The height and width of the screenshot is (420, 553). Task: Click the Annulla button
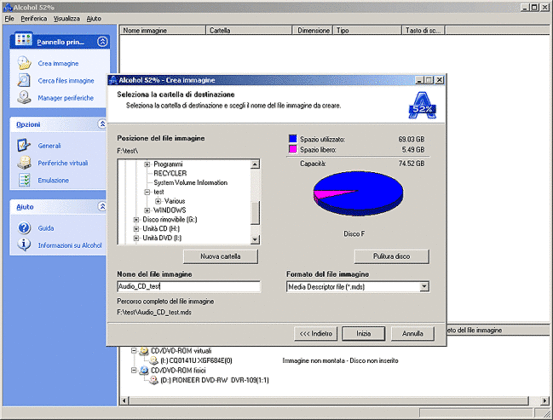[412, 333]
